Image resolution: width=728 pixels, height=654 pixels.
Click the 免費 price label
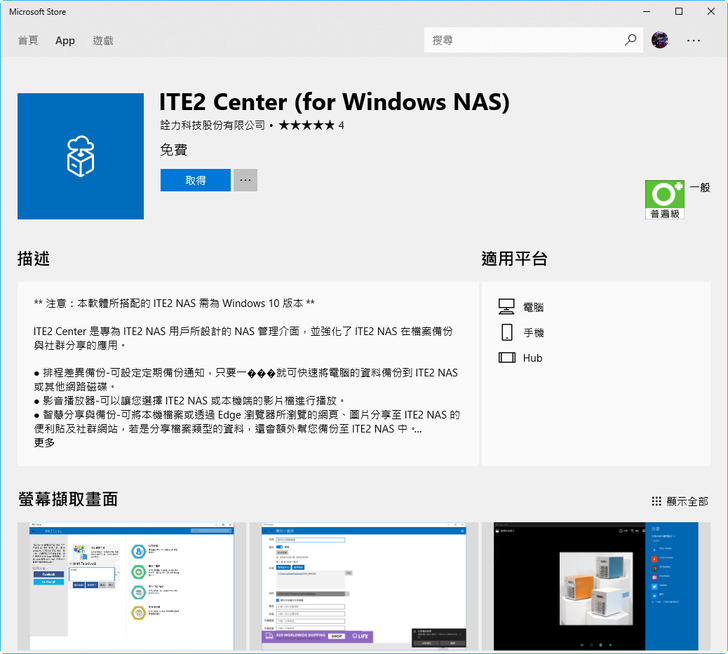(174, 150)
